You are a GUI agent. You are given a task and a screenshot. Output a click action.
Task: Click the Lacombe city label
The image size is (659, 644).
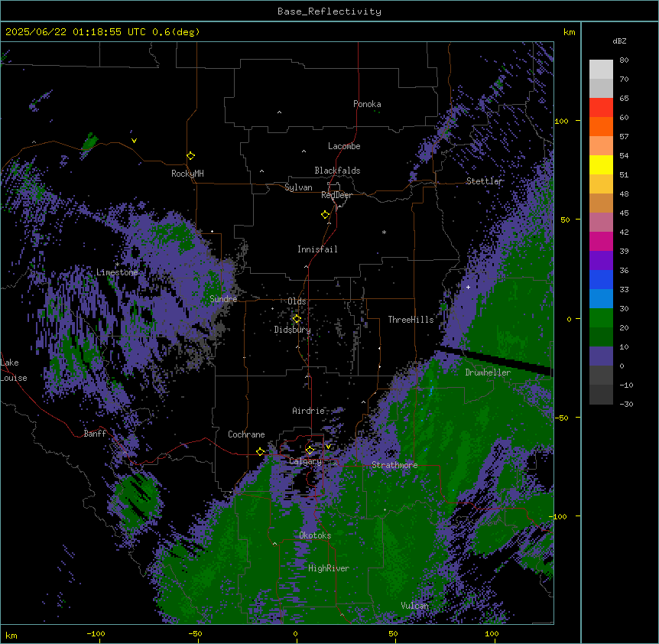pyautogui.click(x=344, y=146)
